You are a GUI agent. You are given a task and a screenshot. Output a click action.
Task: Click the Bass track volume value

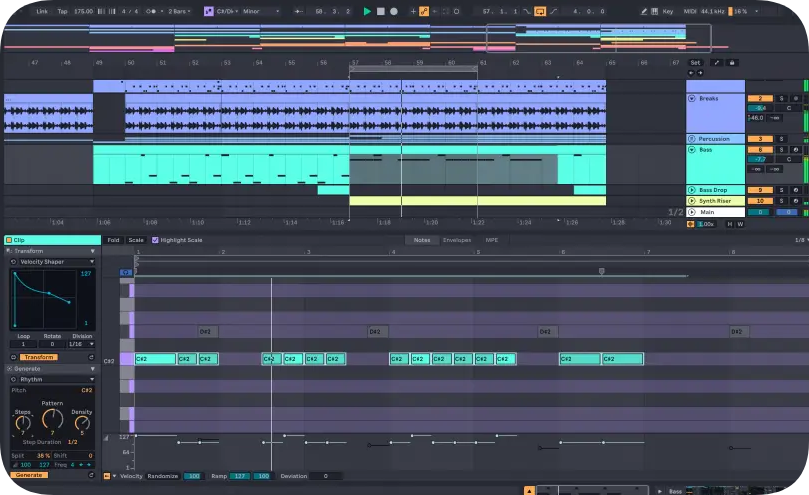(760, 159)
